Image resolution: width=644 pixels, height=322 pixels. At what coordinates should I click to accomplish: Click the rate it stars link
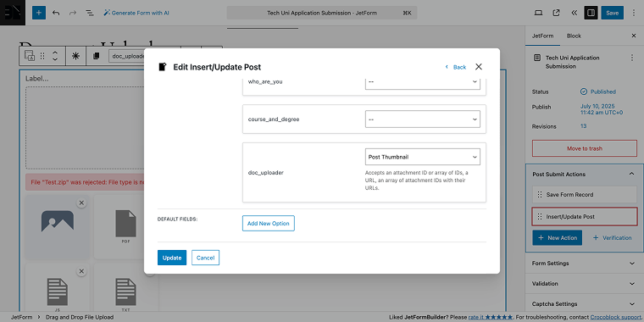click(x=491, y=317)
